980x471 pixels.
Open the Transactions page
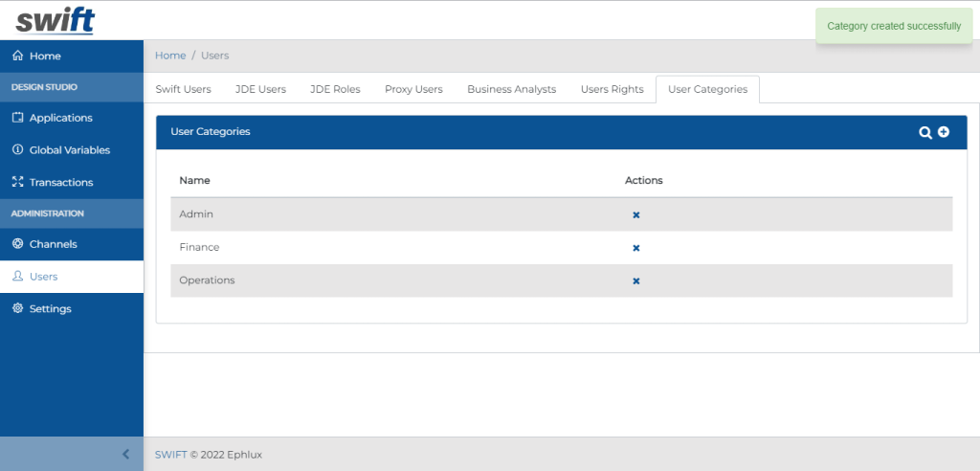point(60,182)
